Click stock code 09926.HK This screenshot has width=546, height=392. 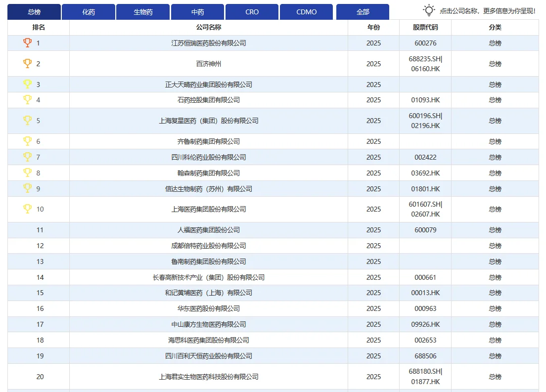pos(425,324)
